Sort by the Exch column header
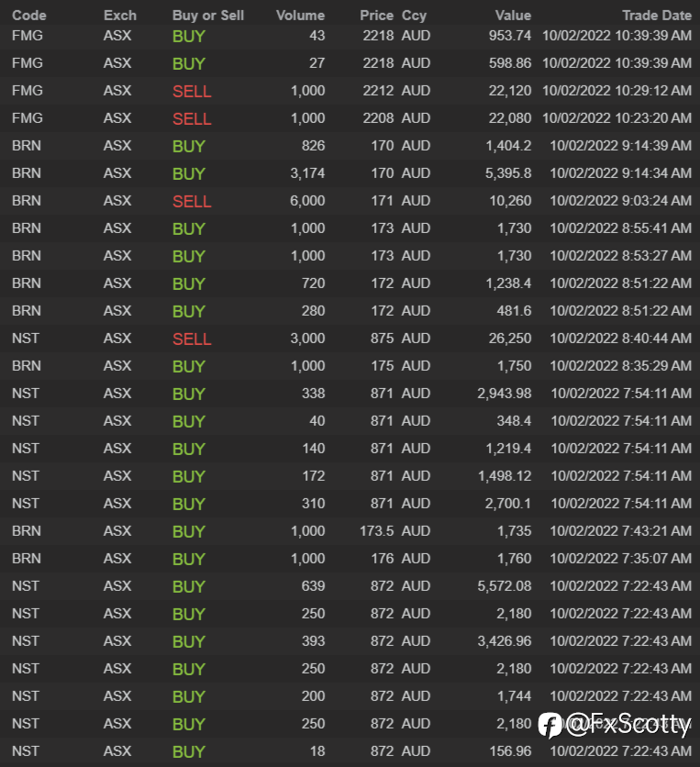The height and width of the screenshot is (767, 700). [120, 16]
